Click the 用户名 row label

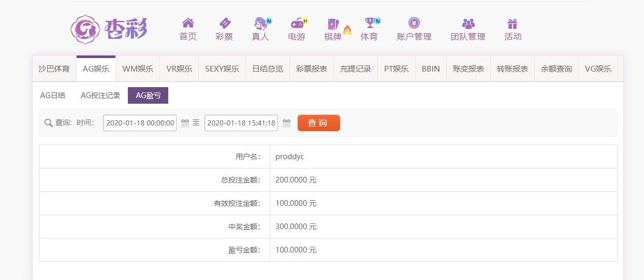tap(248, 157)
